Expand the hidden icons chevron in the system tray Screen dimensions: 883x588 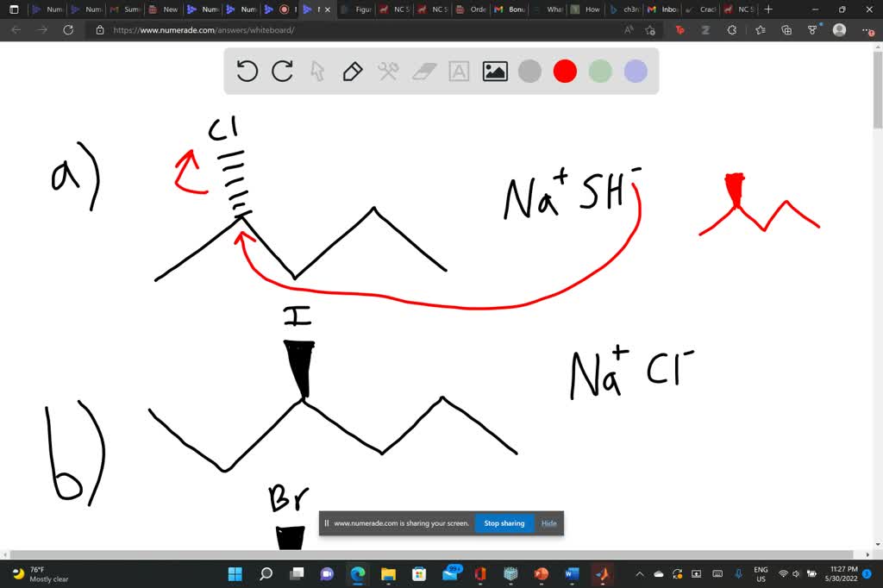[639, 573]
